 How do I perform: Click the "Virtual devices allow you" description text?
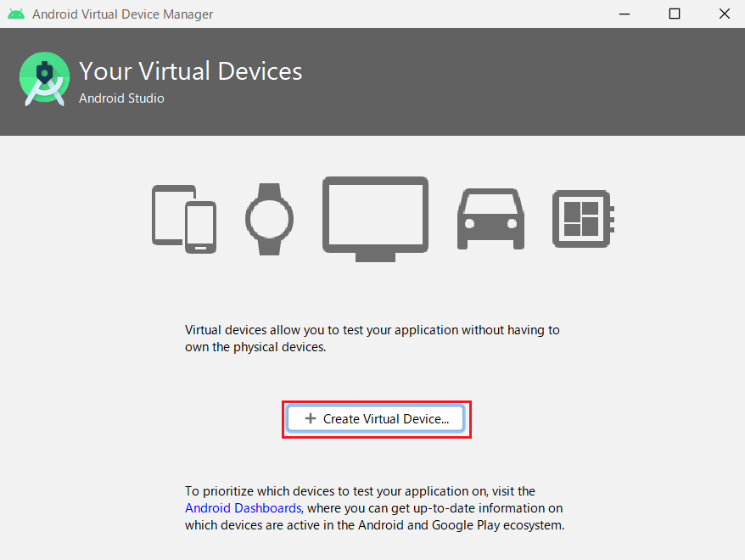point(372,338)
